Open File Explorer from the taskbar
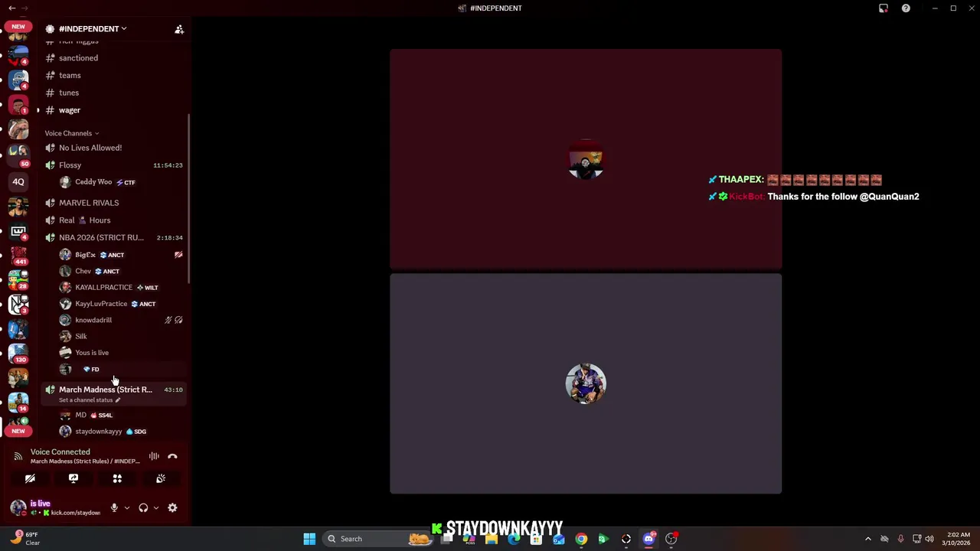This screenshot has height=551, width=980. [x=492, y=539]
